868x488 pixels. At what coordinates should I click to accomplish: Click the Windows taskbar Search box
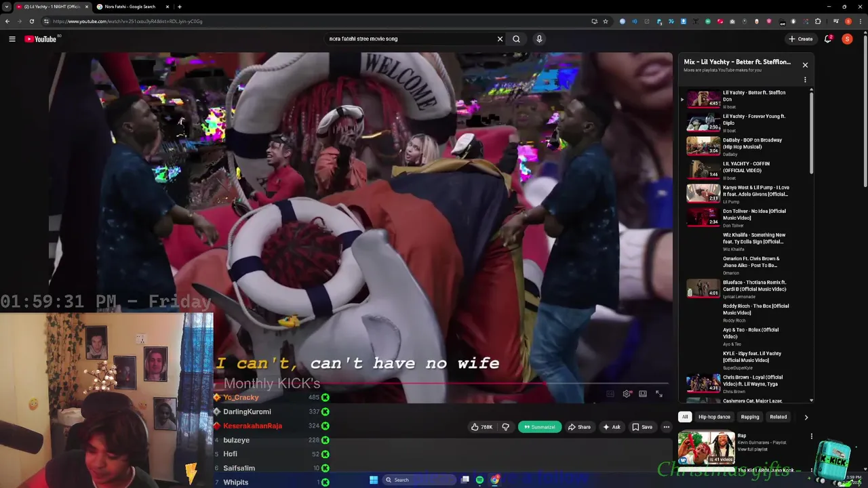[419, 480]
